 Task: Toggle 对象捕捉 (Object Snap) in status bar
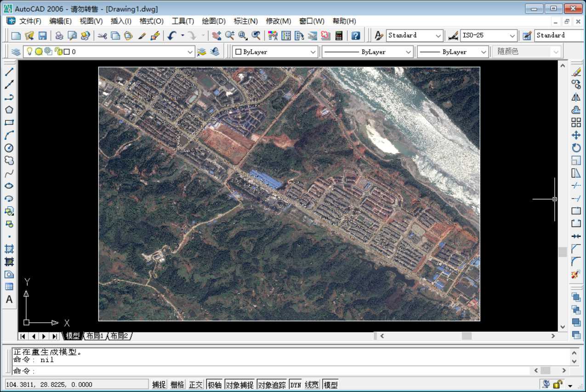pyautogui.click(x=239, y=385)
